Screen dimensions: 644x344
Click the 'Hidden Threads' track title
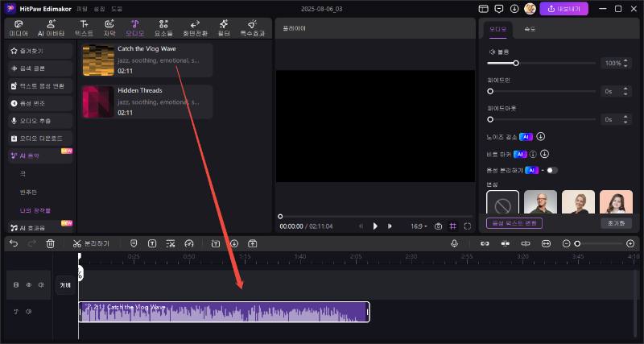[x=139, y=90]
